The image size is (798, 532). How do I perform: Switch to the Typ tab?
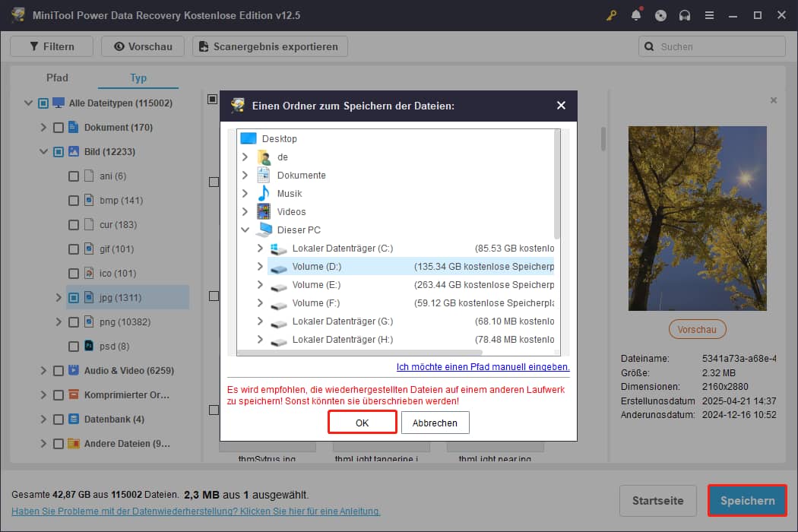[138, 78]
